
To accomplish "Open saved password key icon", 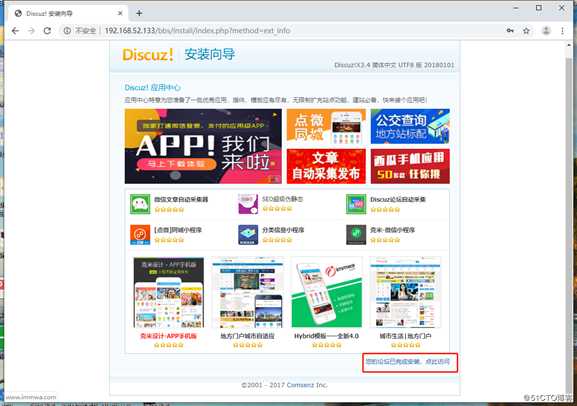I will click(510, 31).
